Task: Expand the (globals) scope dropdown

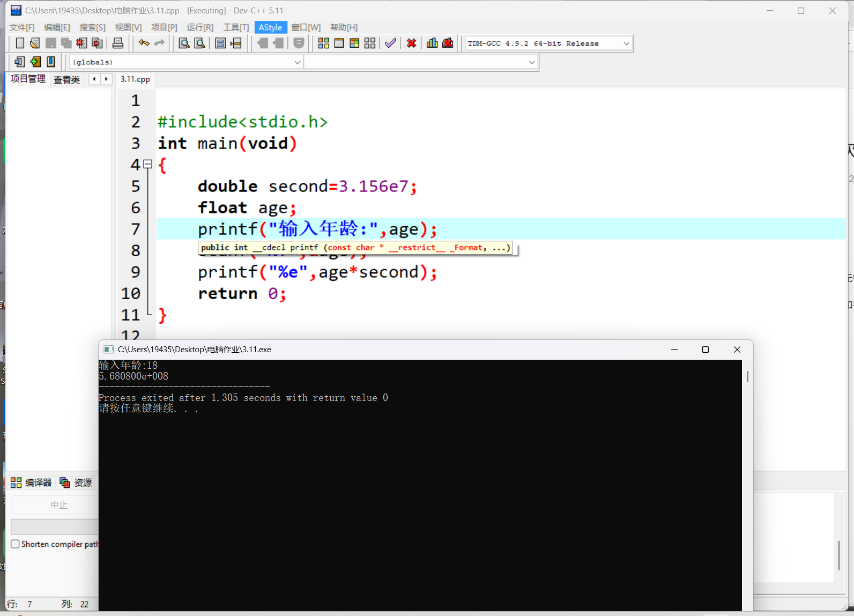Action: point(186,62)
